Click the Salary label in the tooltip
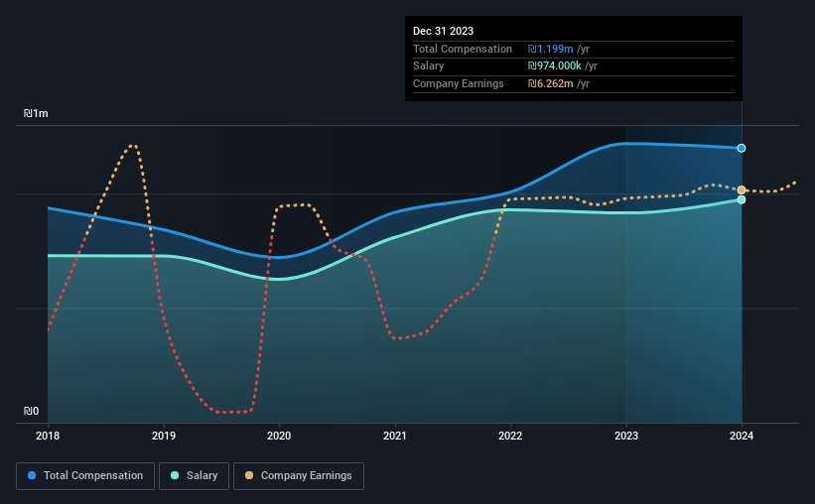 coord(428,66)
